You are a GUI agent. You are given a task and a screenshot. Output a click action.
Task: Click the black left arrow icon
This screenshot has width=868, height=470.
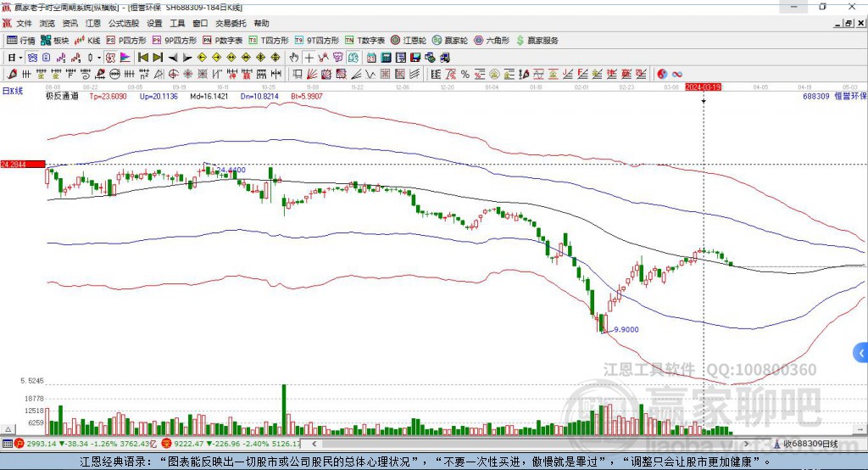[x=173, y=58]
